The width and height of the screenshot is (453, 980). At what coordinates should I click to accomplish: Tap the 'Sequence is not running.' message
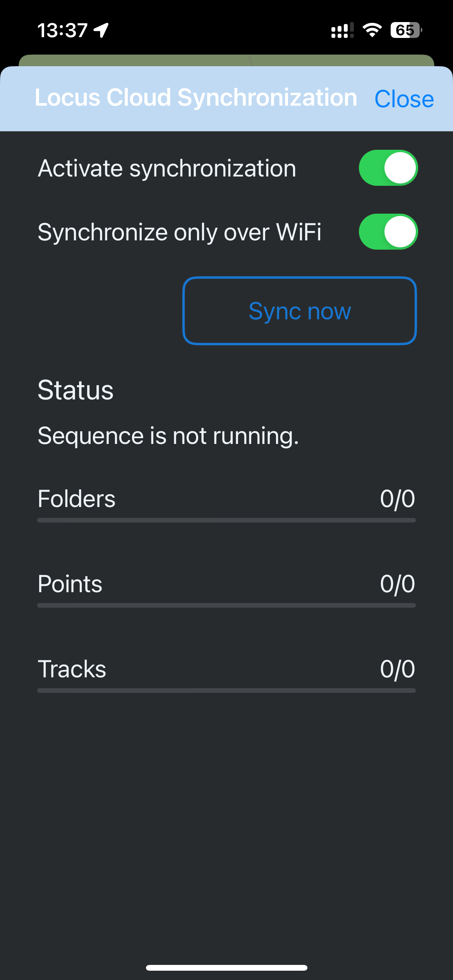168,436
